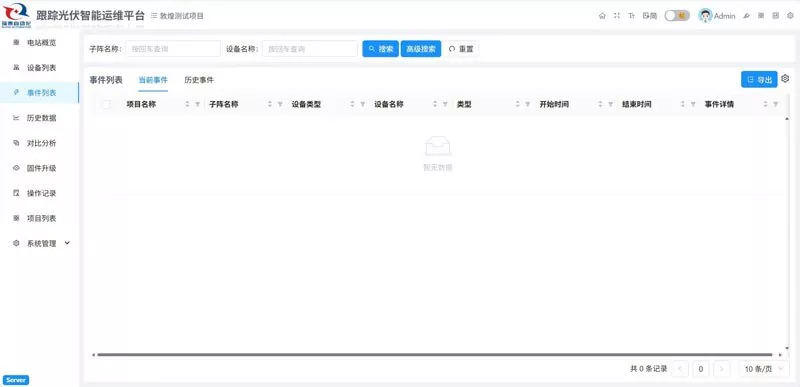Toggle fullscreen mode icon
This screenshot has width=800, height=387.
pyautogui.click(x=617, y=16)
